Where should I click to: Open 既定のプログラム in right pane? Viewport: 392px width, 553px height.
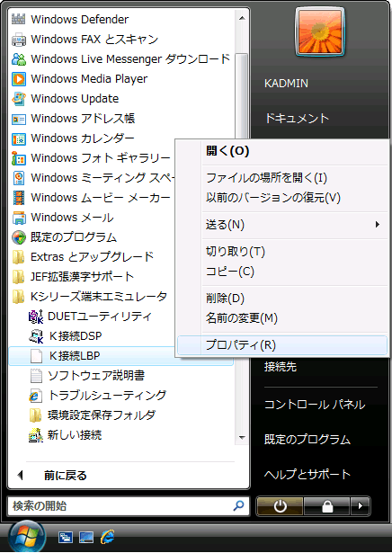click(307, 440)
